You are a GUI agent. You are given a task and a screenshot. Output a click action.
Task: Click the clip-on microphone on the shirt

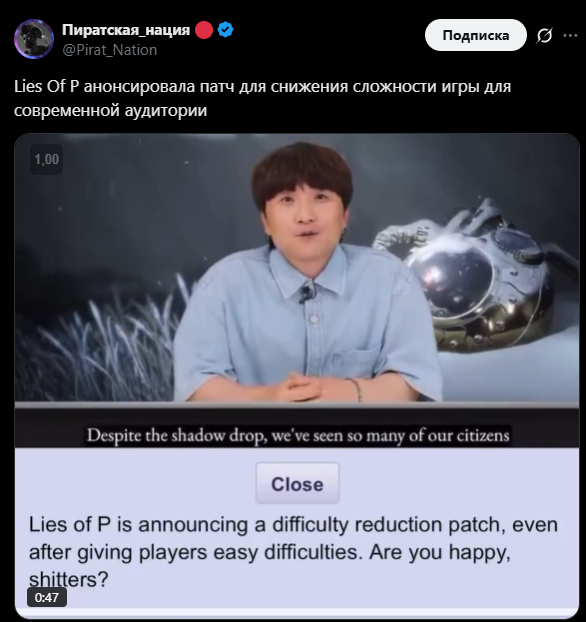tap(307, 294)
